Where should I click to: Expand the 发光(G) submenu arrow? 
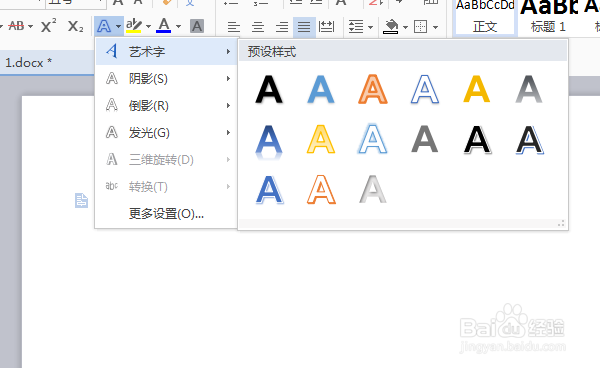[x=228, y=133]
